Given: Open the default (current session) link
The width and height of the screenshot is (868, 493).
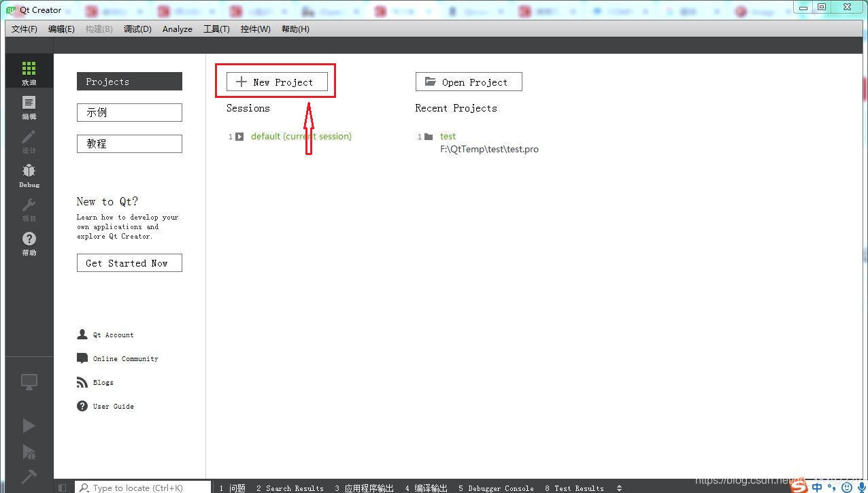Looking at the screenshot, I should [x=301, y=137].
